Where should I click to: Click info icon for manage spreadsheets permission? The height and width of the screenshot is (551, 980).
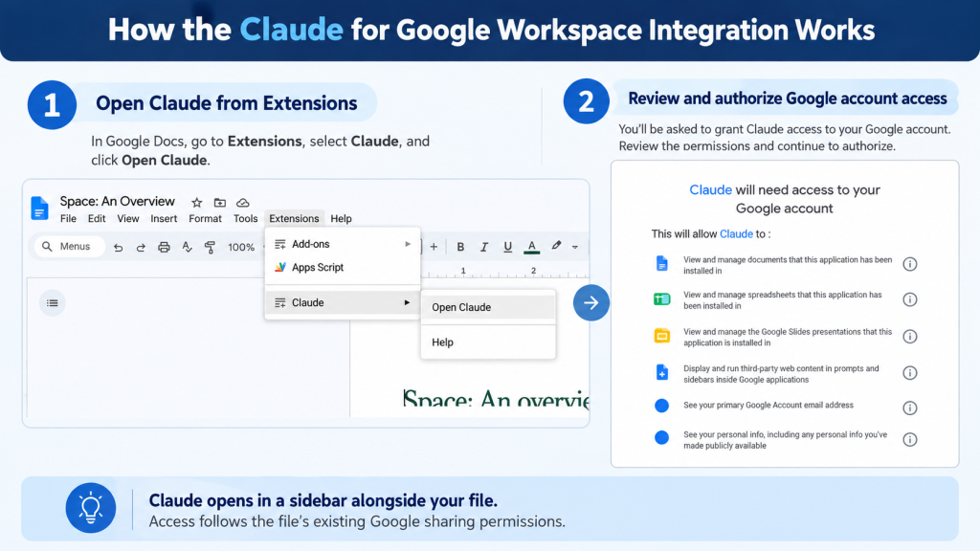click(x=910, y=299)
